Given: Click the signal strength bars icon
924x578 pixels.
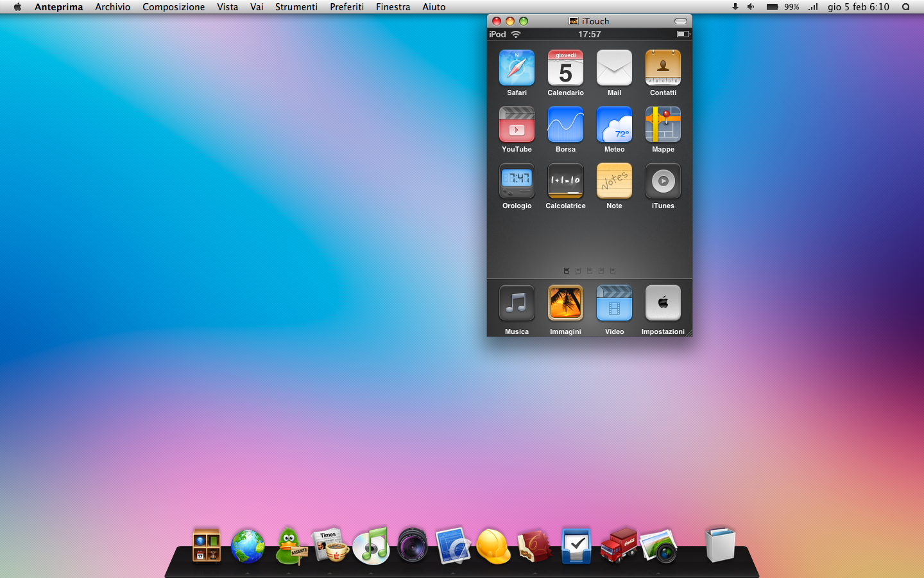Looking at the screenshot, I should [x=813, y=7].
